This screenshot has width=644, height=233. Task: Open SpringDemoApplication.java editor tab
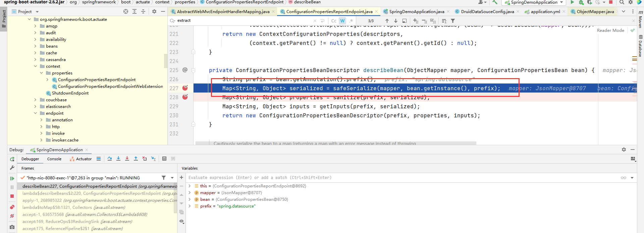pos(416,11)
